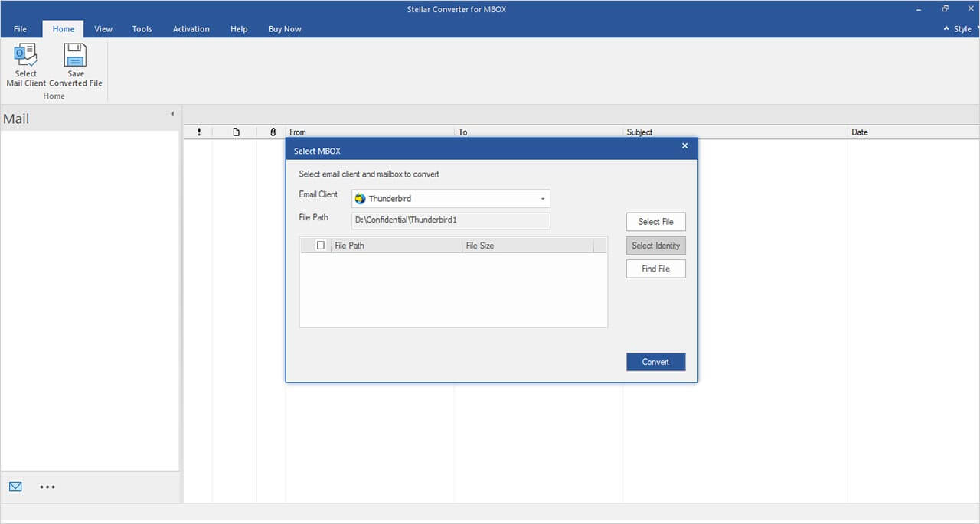Switch to the View tab
The width and height of the screenshot is (980, 524).
[103, 29]
